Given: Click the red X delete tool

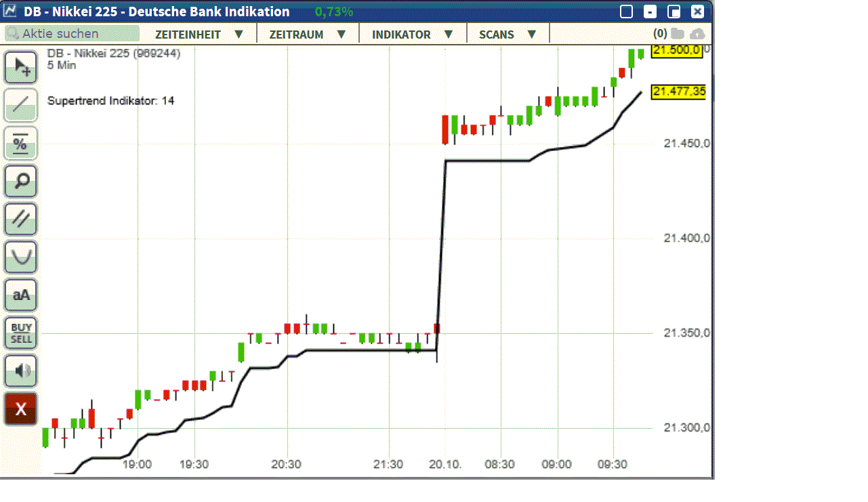Looking at the screenshot, I should 21,409.
